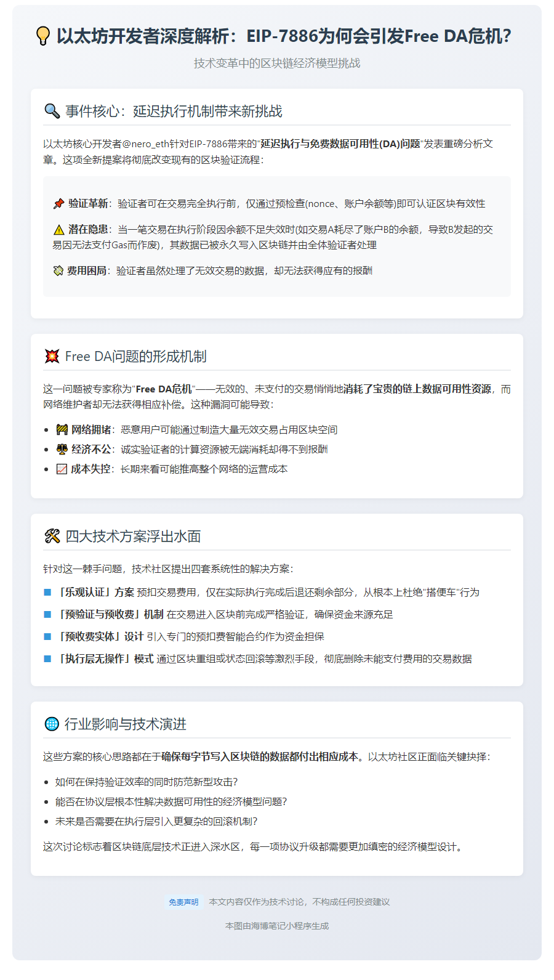This screenshot has height=980, width=554.
Task: Click the pushpin icon next to 验证革新
Action: point(58,203)
